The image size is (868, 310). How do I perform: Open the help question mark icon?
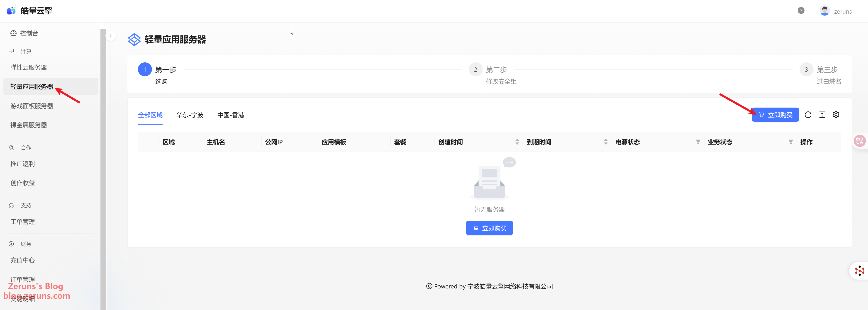coord(801,10)
